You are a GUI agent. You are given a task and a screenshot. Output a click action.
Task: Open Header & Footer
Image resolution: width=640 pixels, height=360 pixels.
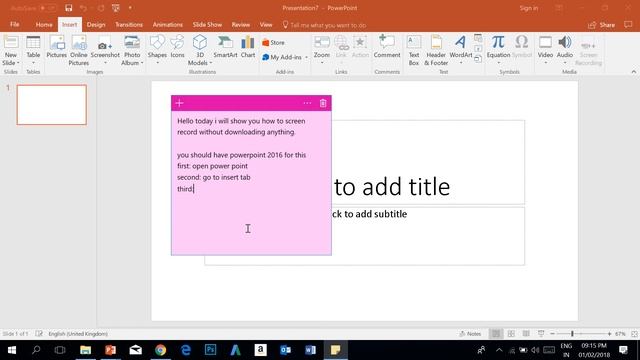436,50
